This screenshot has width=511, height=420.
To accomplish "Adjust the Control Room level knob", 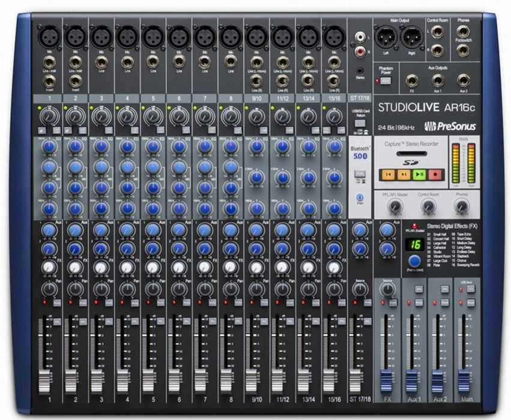I will click(428, 206).
